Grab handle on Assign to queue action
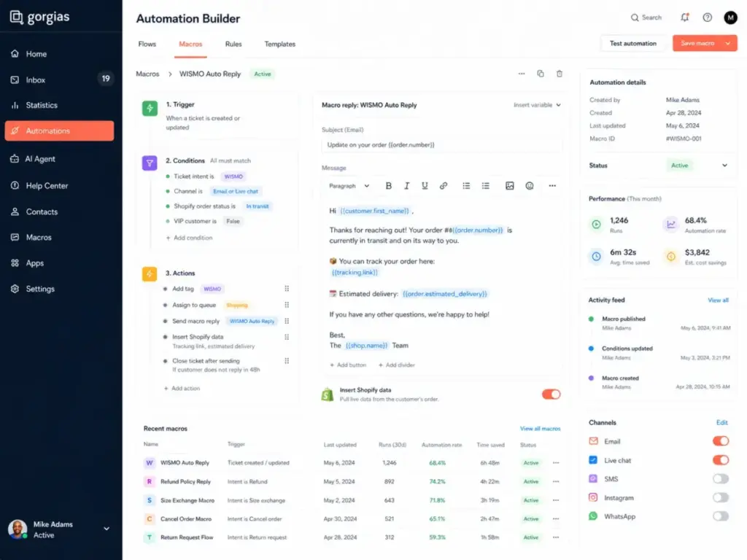 287,305
